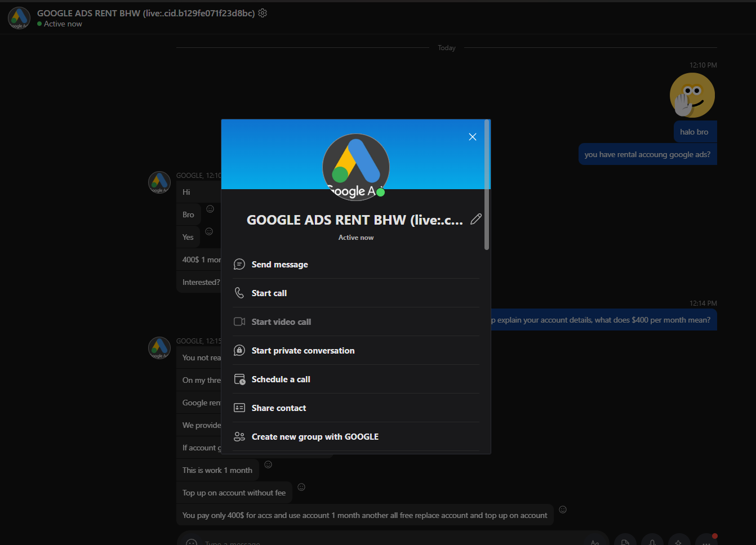This screenshot has height=545, width=756.
Task: Add reaction to 'This is work 1 month'
Action: click(268, 464)
